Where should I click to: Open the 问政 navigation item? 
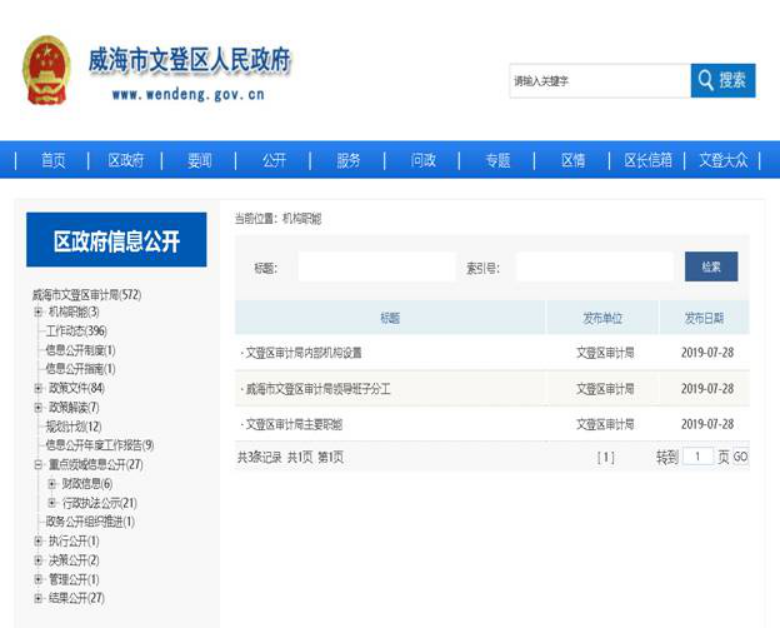tap(423, 160)
